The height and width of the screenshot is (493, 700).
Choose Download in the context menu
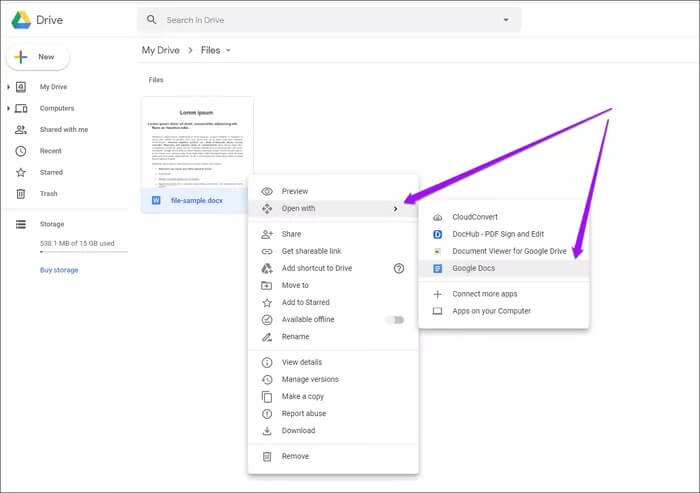tap(298, 431)
